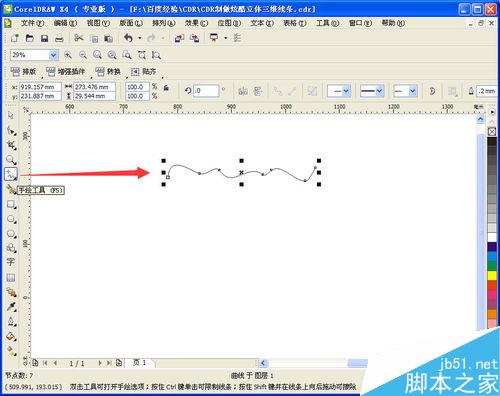Open the 视图 menu
500x396 pixels.
(98, 23)
